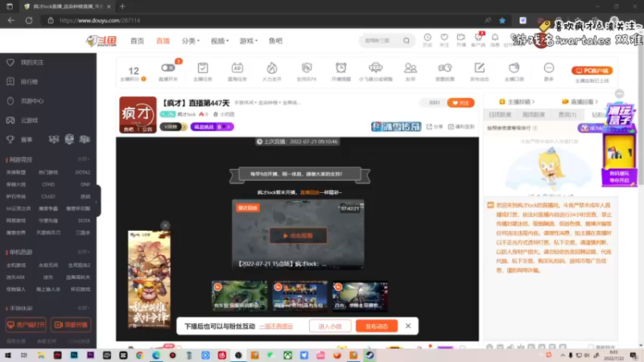Image resolution: width=644 pixels, height=362 pixels.
Task: Switch to 日活跃度 tab
Action: [499, 115]
